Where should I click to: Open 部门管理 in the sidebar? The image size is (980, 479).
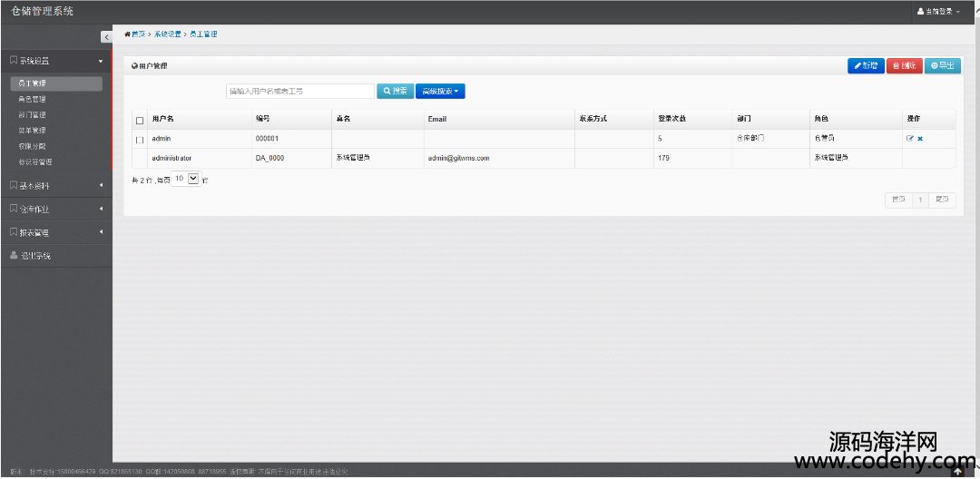[32, 115]
